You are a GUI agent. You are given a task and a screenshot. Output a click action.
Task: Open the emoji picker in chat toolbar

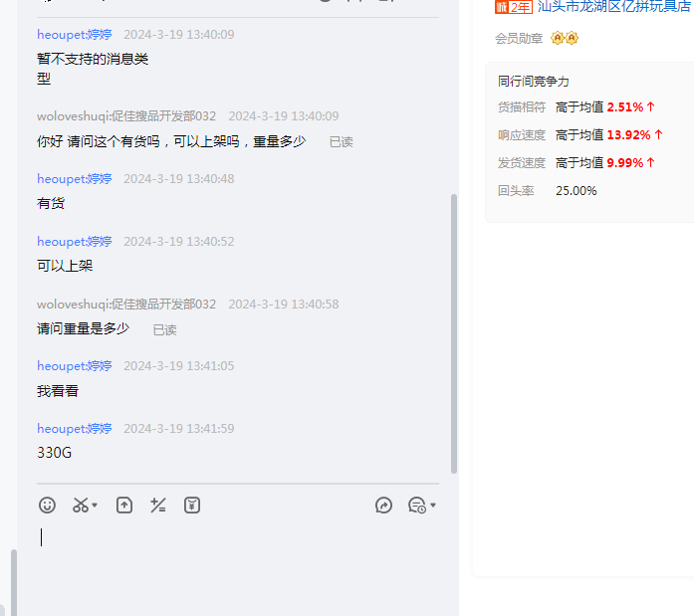pos(47,506)
